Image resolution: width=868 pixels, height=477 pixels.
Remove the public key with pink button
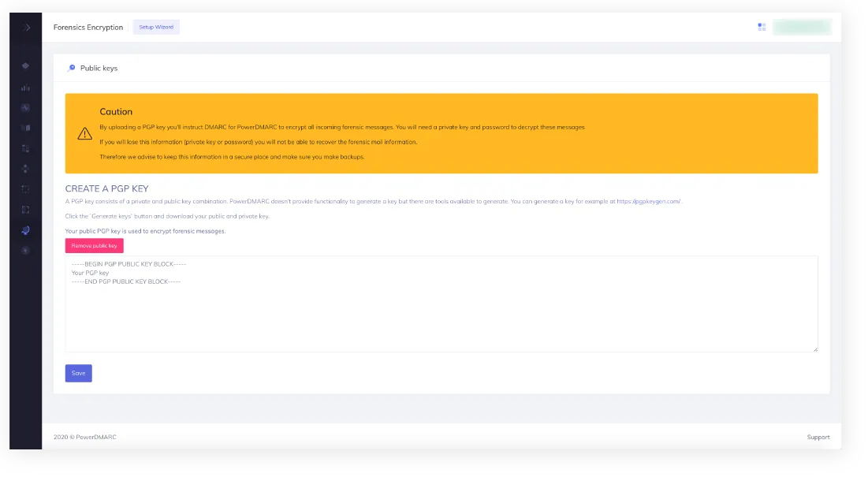click(x=94, y=246)
